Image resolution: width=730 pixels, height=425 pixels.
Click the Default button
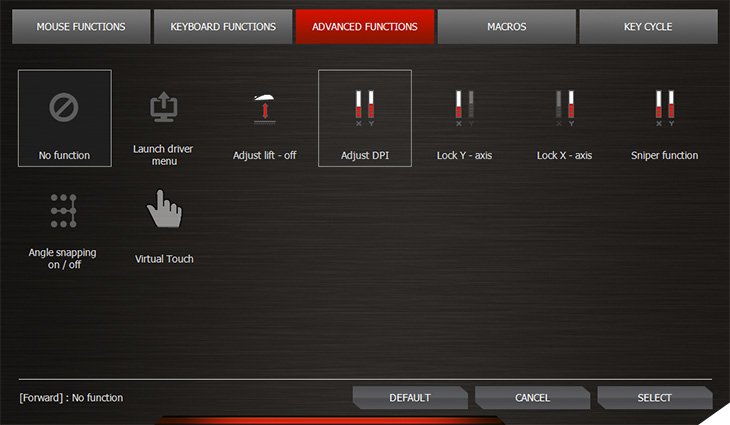[x=410, y=398]
